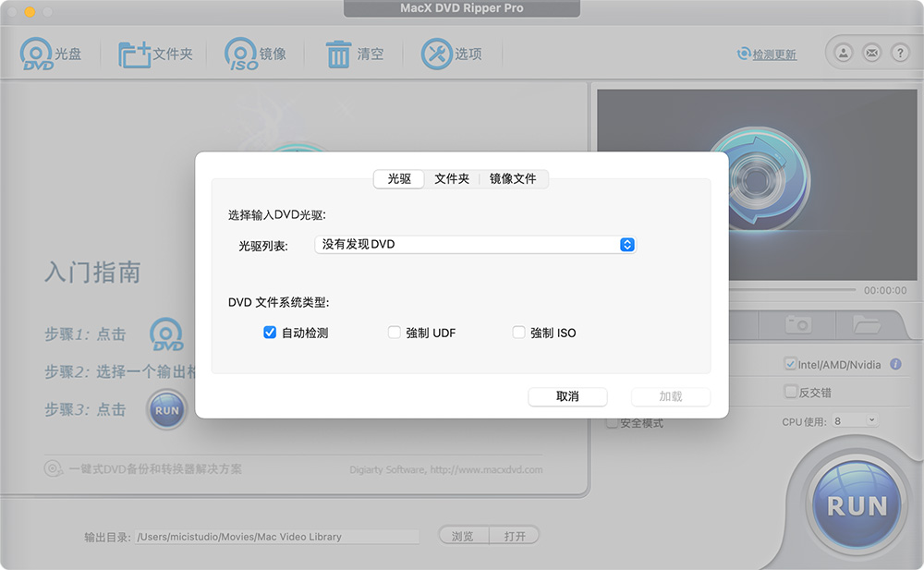Image resolution: width=924 pixels, height=570 pixels.
Task: Switch to the 镜像文件 tab
Action: [513, 178]
